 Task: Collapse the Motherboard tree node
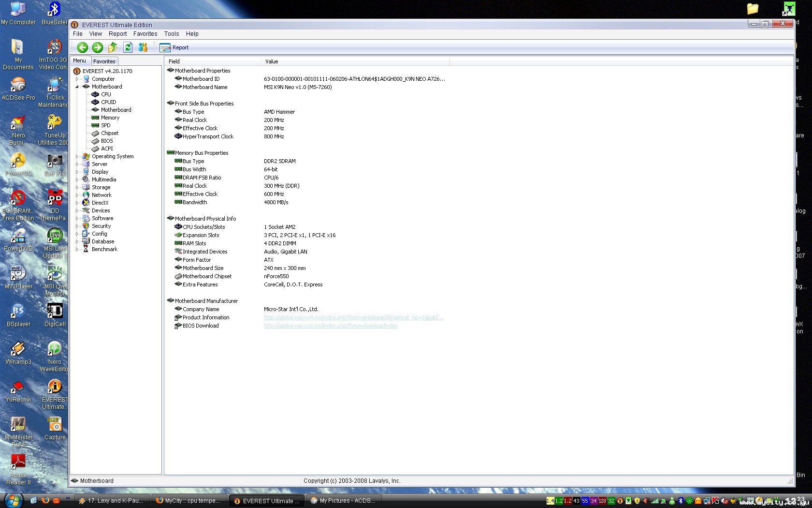click(x=77, y=87)
